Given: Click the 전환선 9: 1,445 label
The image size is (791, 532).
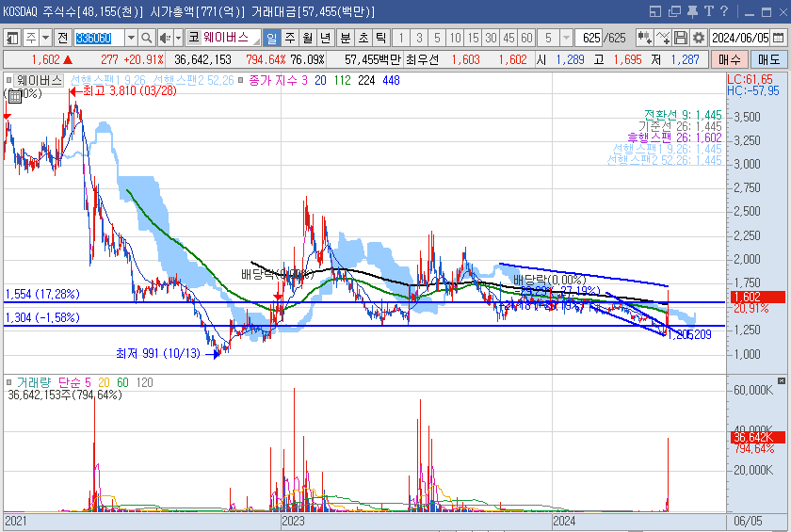Looking at the screenshot, I should pyautogui.click(x=683, y=115).
